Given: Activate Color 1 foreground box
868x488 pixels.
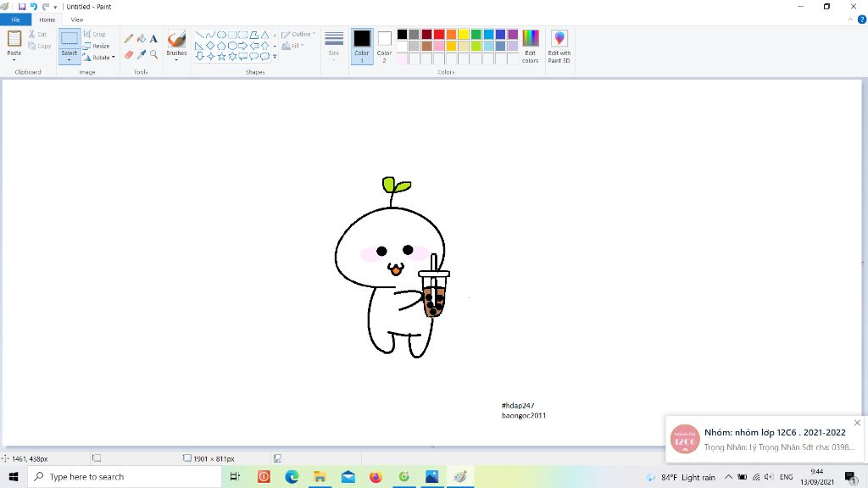Looking at the screenshot, I should tap(361, 46).
